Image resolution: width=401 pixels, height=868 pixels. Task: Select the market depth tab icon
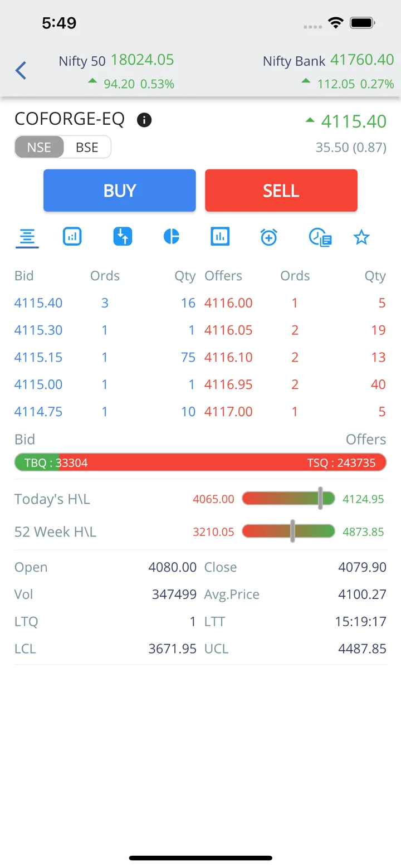(27, 238)
